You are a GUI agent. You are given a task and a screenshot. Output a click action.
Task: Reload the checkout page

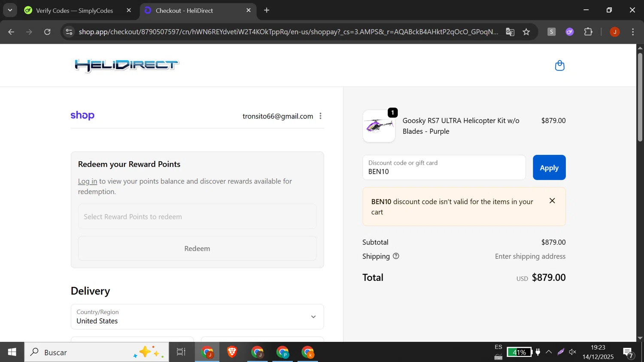pyautogui.click(x=47, y=32)
